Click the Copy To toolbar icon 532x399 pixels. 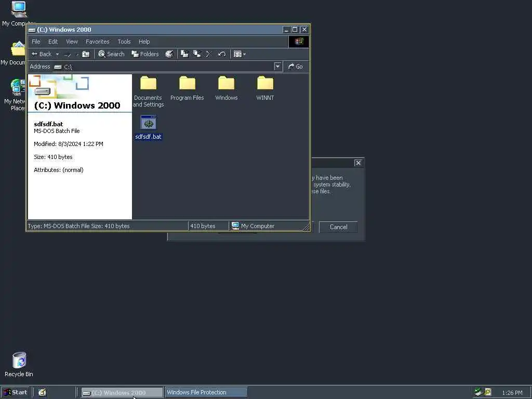click(x=197, y=54)
